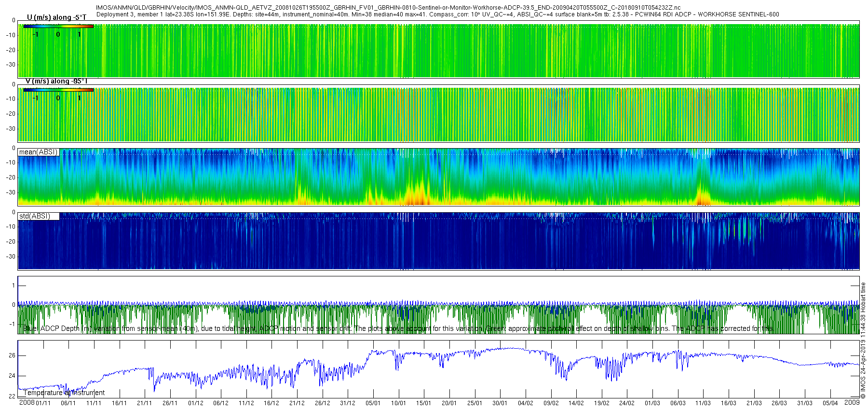
Task: Click the 06/03 date tick label
Action: 678,403
